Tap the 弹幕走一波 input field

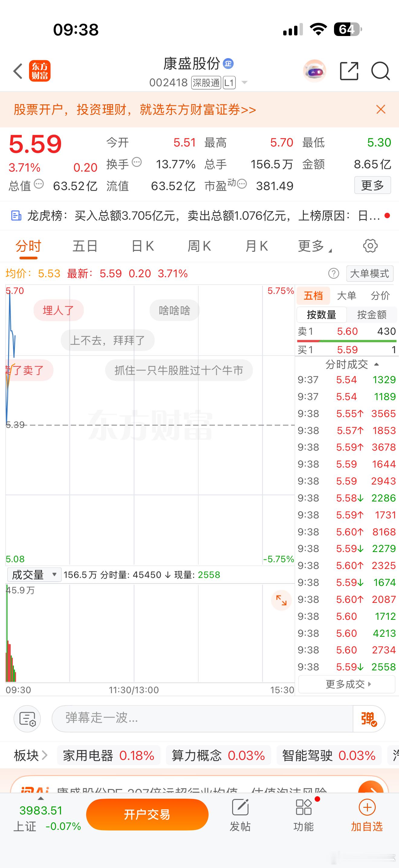(202, 719)
